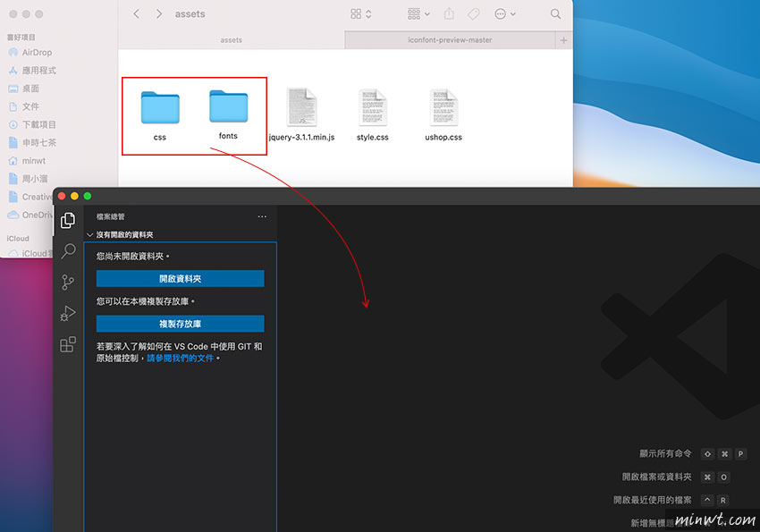Screen dimensions: 760x532
Task: Open Source Control view in VS Code
Action: tap(68, 282)
